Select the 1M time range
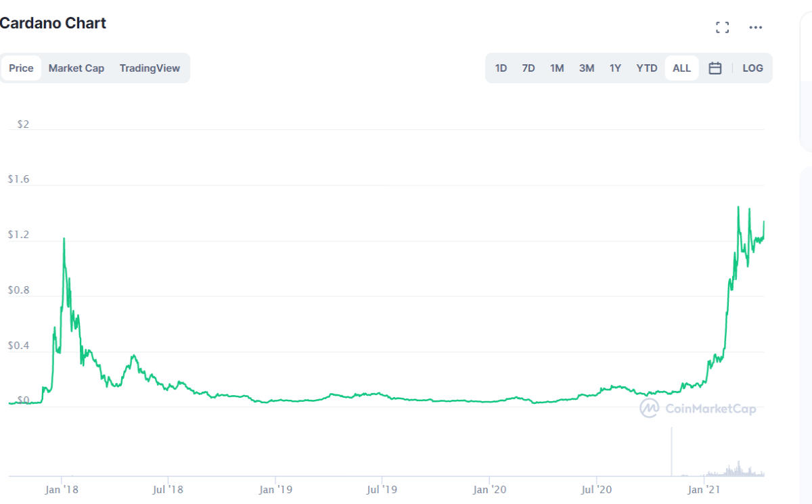812x504 pixels. 557,68
